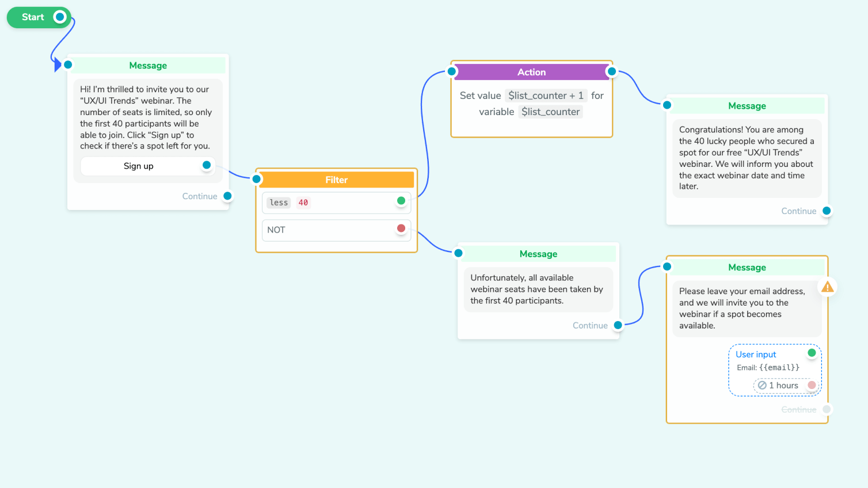Click the Action block output connector
Viewport: 868px width, 488px height.
coord(612,72)
